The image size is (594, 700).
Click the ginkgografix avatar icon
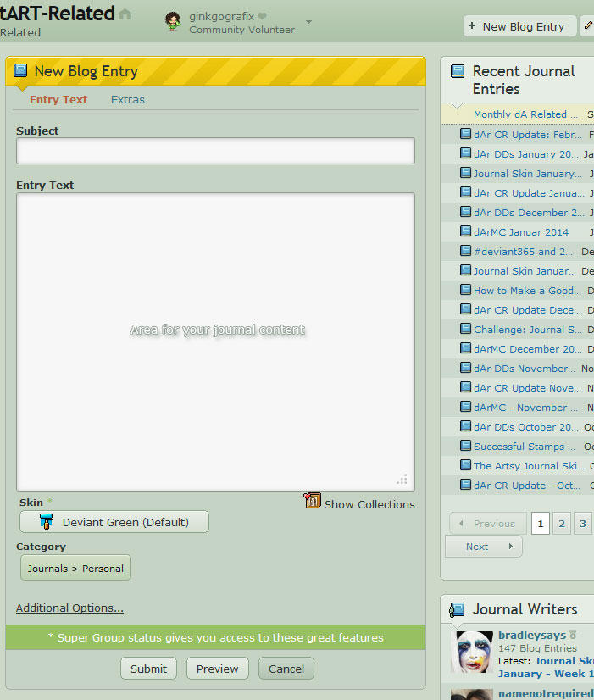coord(173,22)
